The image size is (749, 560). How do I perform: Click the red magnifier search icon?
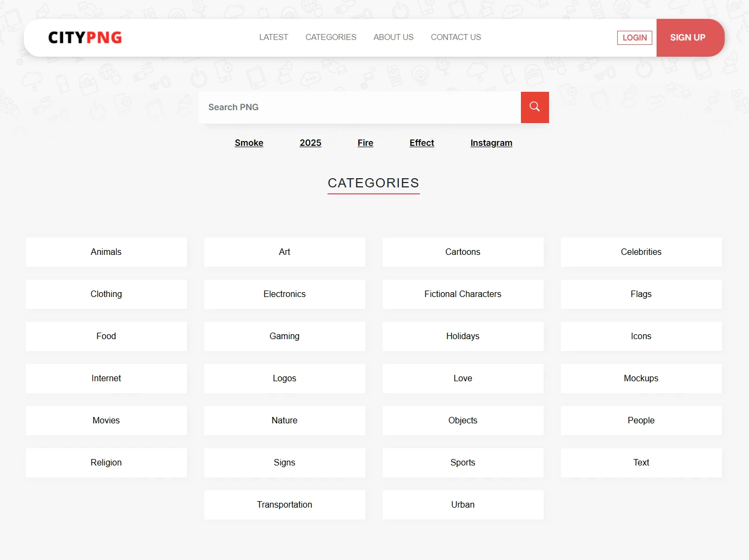point(534,107)
